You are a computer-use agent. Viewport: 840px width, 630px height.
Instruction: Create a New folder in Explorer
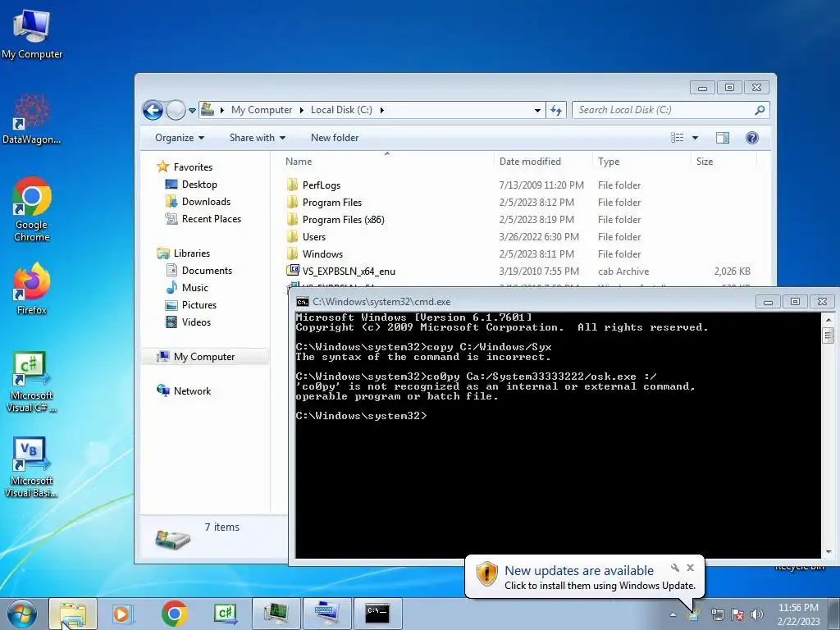[335, 138]
